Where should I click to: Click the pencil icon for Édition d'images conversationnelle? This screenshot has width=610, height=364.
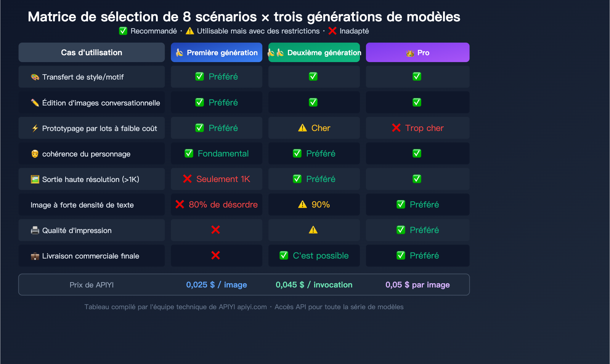coord(35,103)
